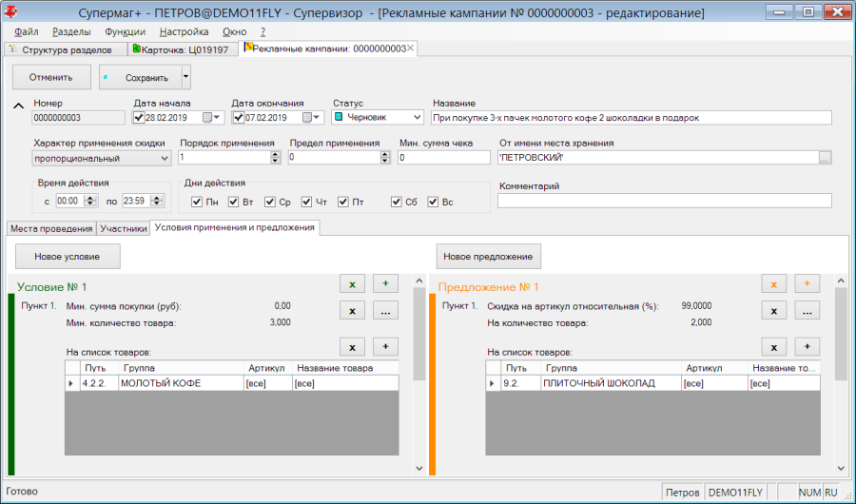Open ellipsis editor for offer Пункт 1
This screenshot has width=856, height=504.
[x=807, y=311]
